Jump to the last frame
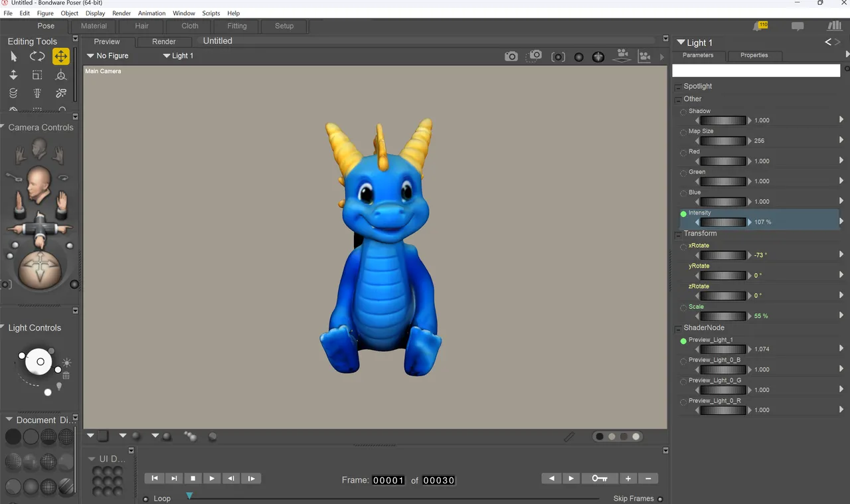This screenshot has width=850, height=504. 173,478
